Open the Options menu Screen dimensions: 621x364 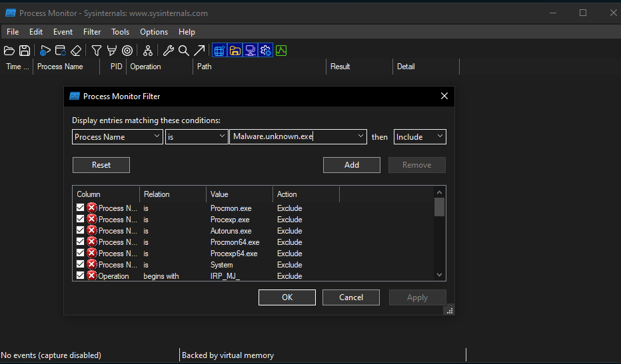(154, 32)
